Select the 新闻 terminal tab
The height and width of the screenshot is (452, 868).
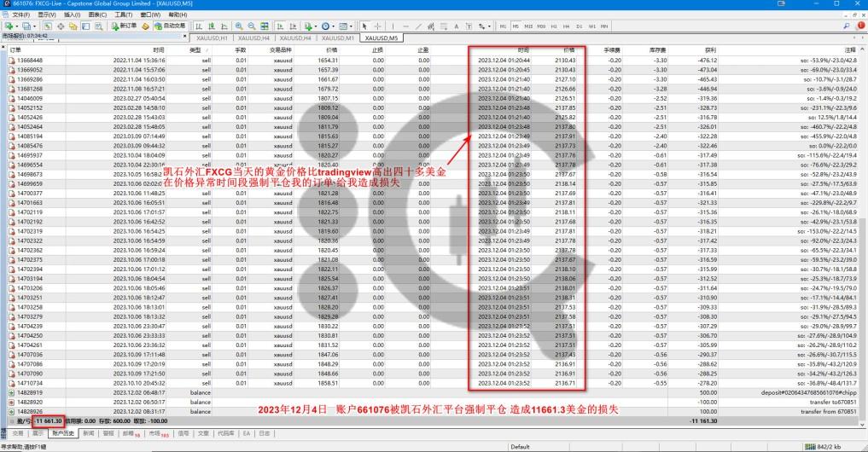[x=89, y=433]
